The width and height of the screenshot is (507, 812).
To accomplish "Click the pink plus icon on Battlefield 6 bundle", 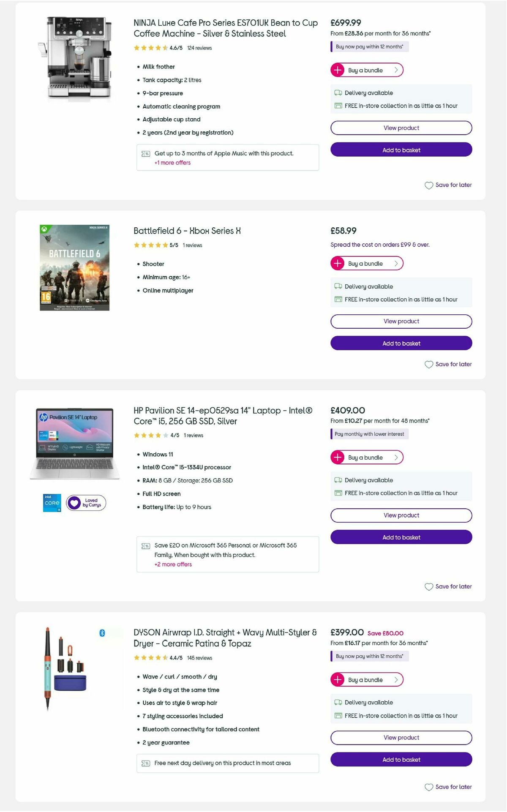I will tap(338, 263).
